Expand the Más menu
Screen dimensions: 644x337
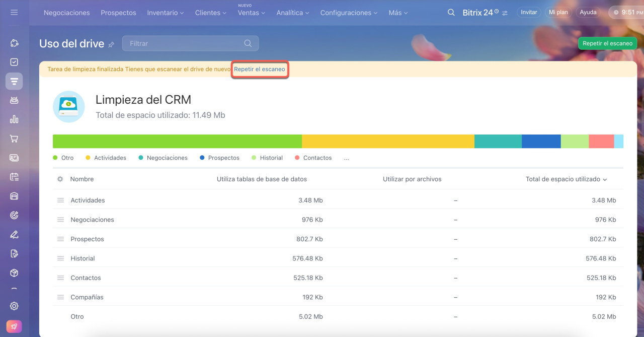398,13
